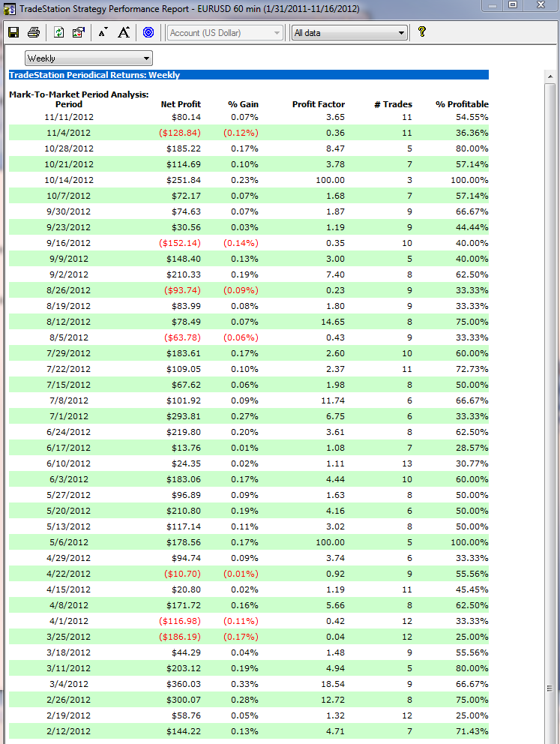Open the Weekly period dropdown
The height and width of the screenshot is (744, 560).
[88, 58]
